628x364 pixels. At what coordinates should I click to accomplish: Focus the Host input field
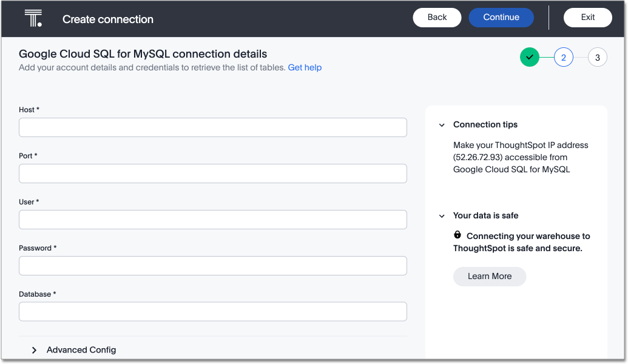point(212,127)
